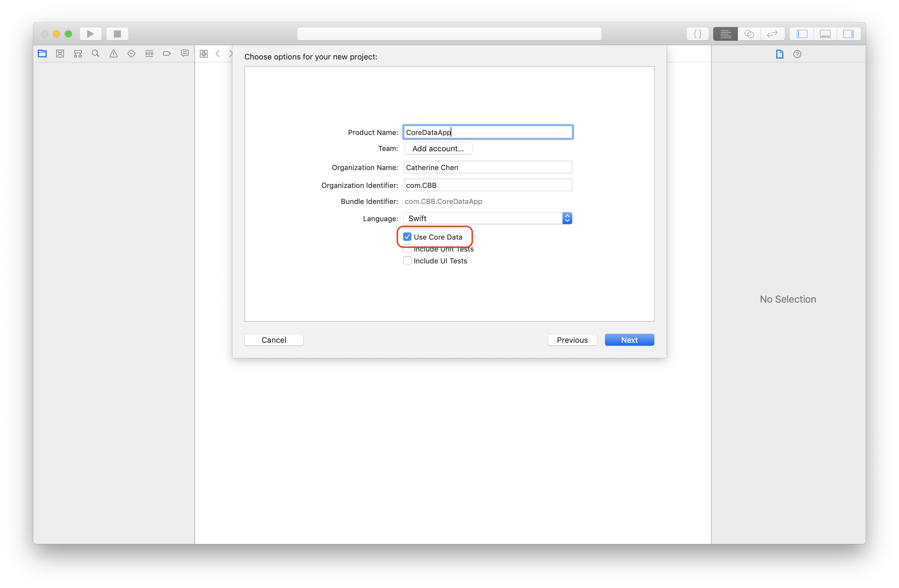Toggle the navigator panel visibility button
This screenshot has width=899, height=588.
click(x=802, y=34)
